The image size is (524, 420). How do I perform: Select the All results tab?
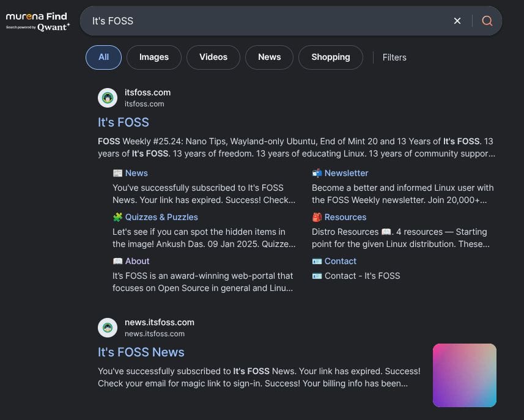tap(103, 57)
